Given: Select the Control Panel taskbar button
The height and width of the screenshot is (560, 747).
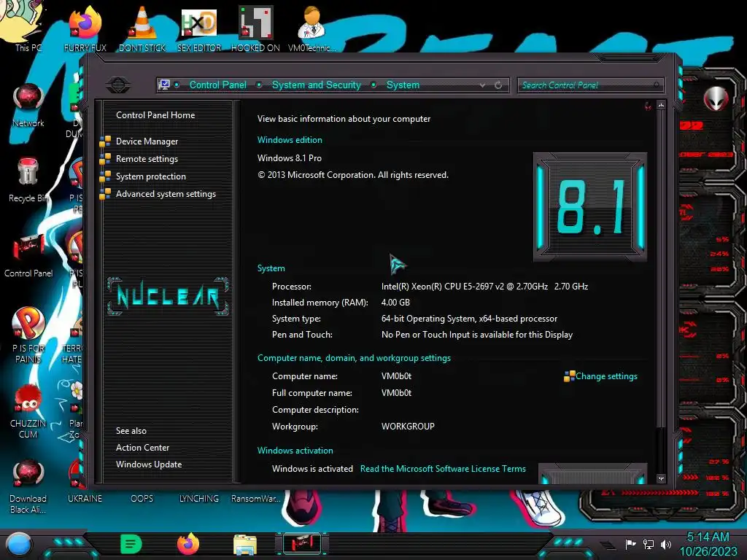Looking at the screenshot, I should [x=302, y=544].
